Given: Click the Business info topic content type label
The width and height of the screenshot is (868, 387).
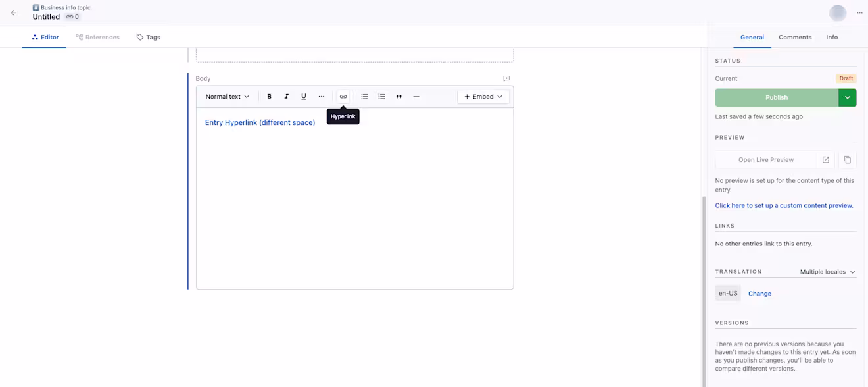Looking at the screenshot, I should (66, 8).
